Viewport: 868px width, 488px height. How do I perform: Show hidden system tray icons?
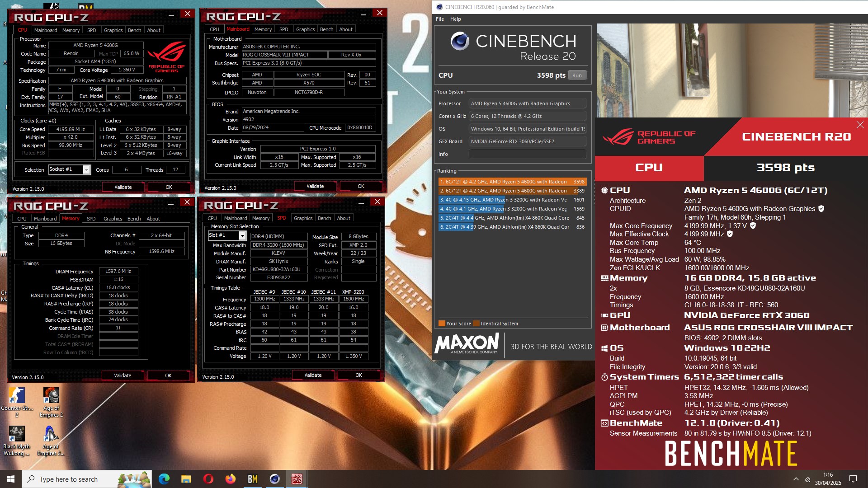point(796,479)
